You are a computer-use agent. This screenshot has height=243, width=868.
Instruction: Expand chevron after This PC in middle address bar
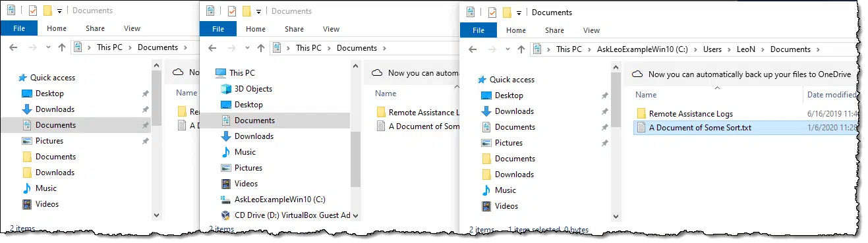click(x=329, y=48)
